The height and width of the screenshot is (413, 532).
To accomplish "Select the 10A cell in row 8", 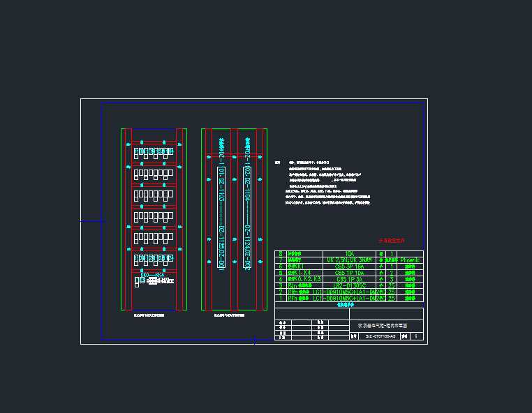I will [350, 253].
